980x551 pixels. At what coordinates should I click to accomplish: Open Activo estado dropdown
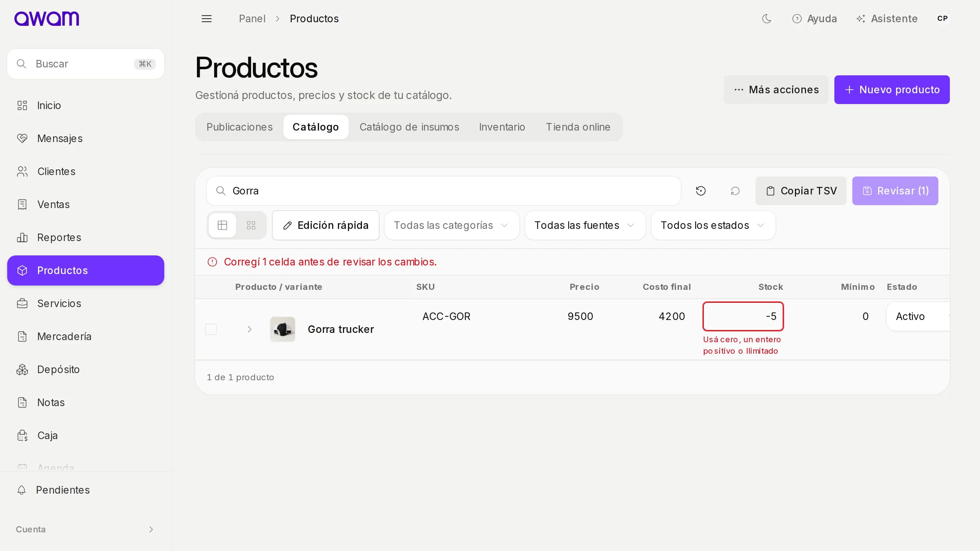[918, 316]
